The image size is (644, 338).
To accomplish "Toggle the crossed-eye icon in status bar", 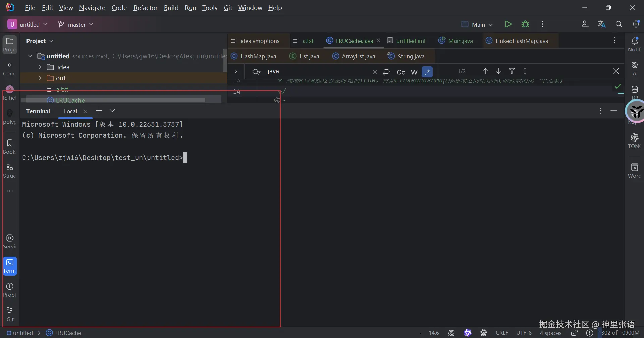I will [x=451, y=333].
